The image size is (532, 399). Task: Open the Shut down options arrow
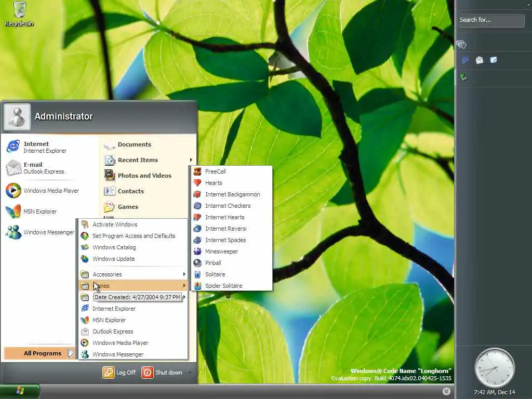coord(190,373)
